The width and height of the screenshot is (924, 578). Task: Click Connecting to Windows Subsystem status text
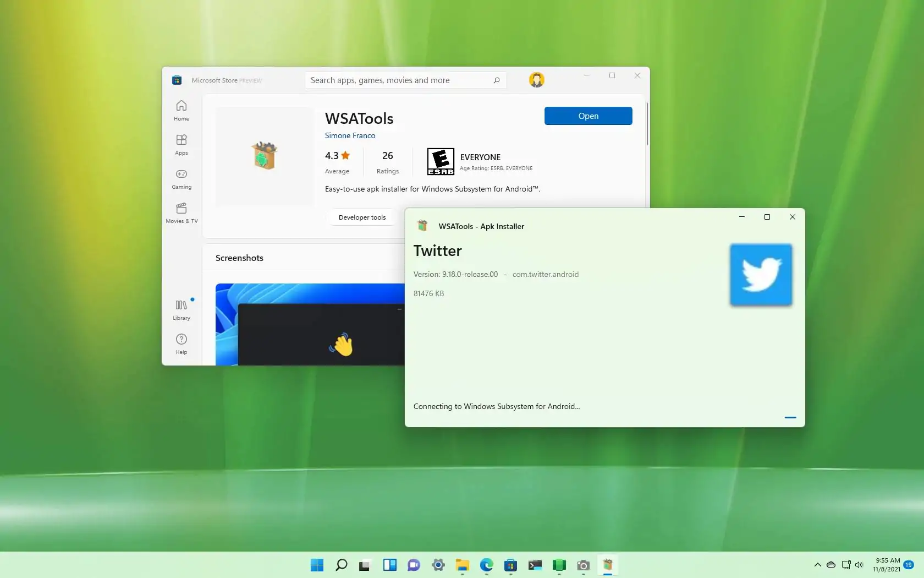[497, 406]
